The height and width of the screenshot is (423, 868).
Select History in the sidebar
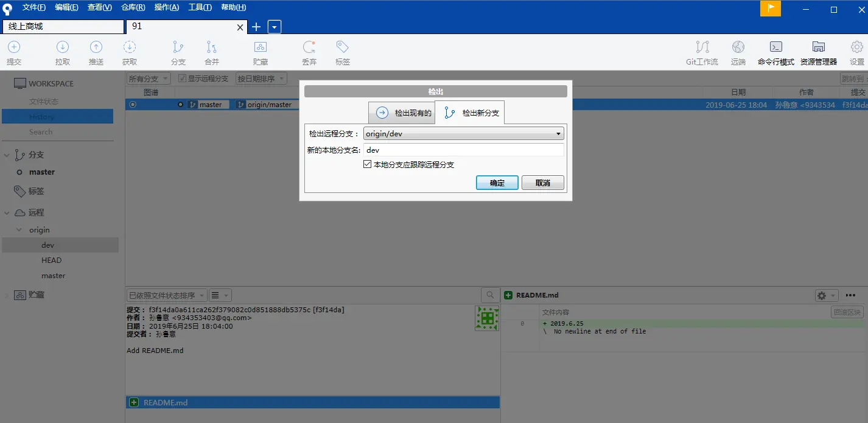point(58,117)
